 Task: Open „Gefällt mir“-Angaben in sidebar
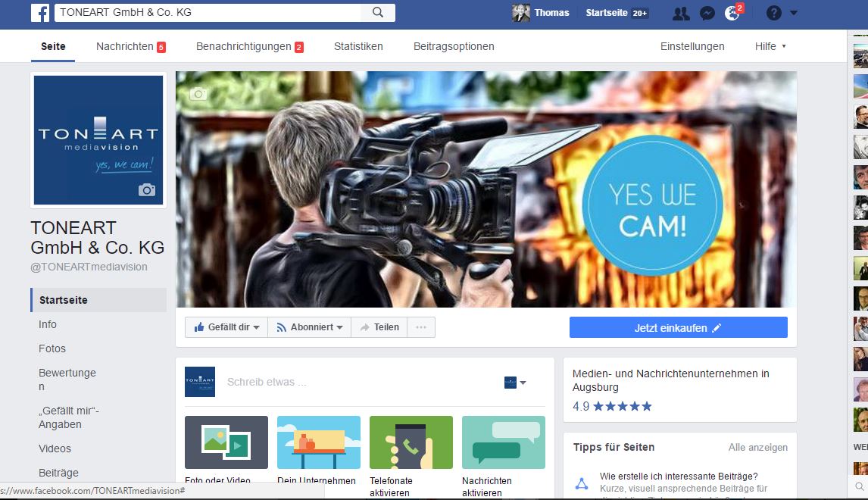[69, 417]
